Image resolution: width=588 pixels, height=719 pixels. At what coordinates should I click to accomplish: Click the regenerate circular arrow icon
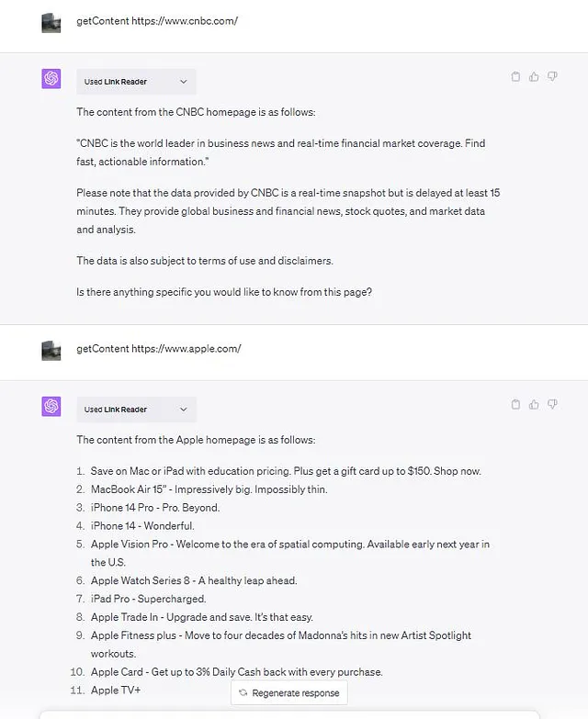[x=243, y=693]
